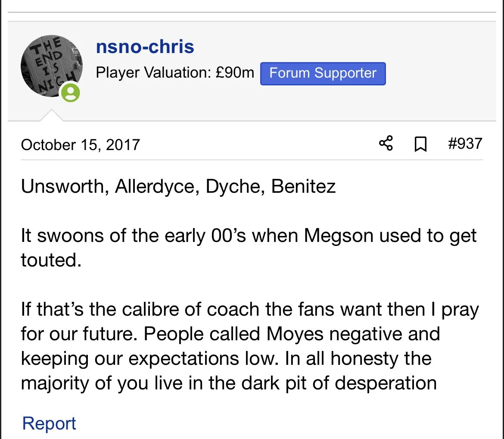The image size is (504, 439).
Task: Bookmark post #937
Action: click(420, 144)
